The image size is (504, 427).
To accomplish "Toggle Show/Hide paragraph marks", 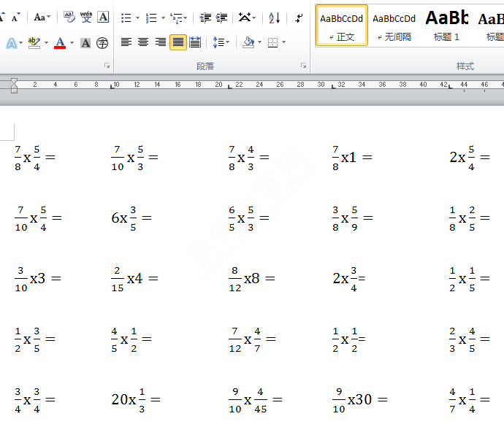I will 299,18.
